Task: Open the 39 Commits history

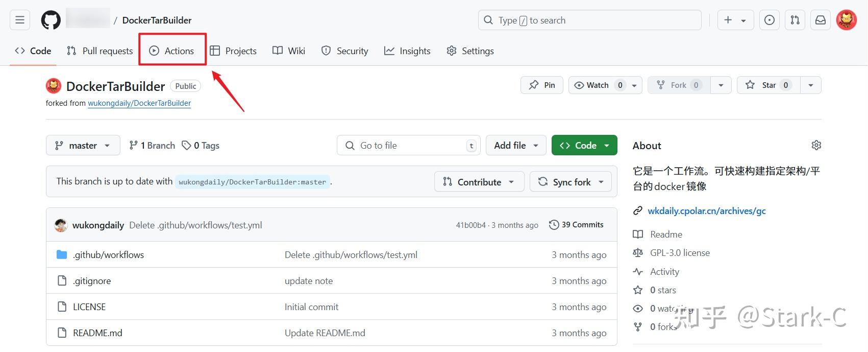Action: [576, 225]
